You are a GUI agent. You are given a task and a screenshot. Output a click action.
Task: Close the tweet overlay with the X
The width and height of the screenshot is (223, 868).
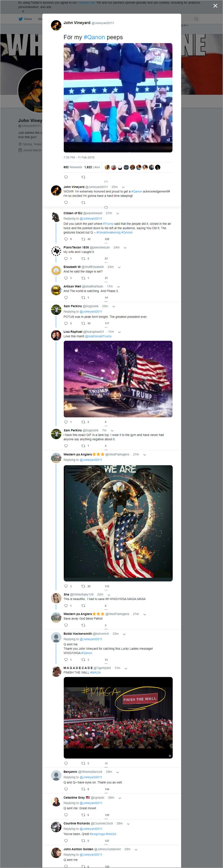(215, 6)
